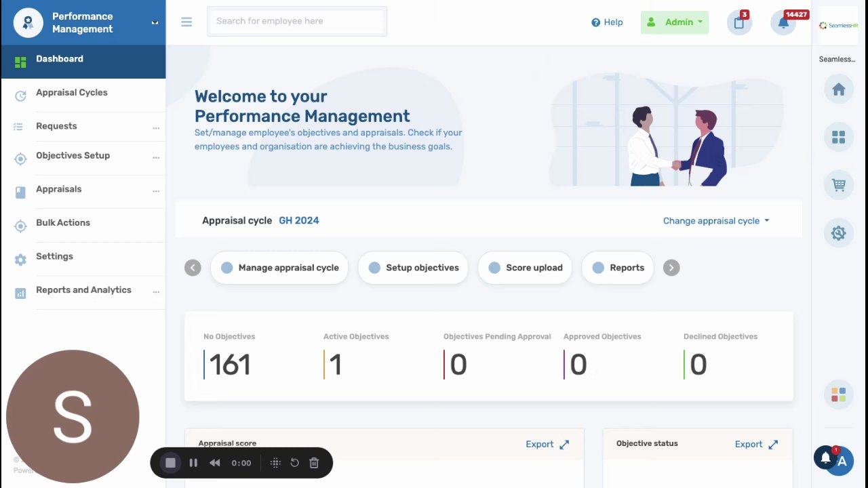
Task: Open the Change appraisal cycle dropdown
Action: [716, 221]
